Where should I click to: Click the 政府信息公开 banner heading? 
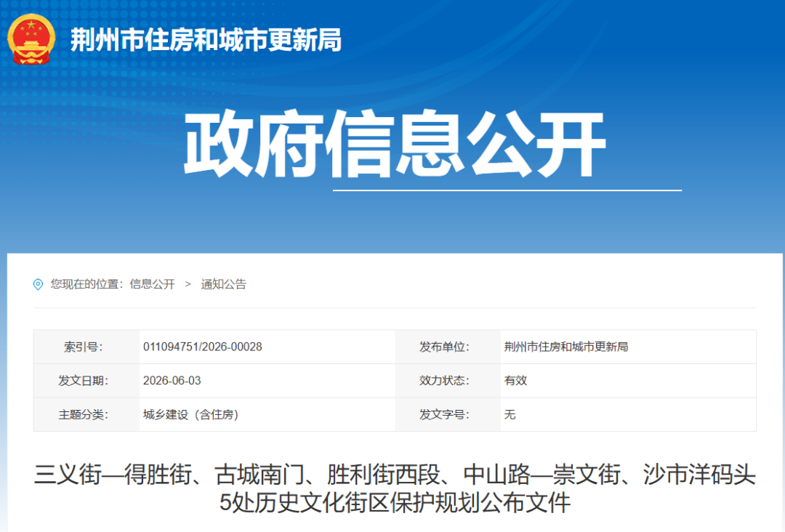click(395, 144)
